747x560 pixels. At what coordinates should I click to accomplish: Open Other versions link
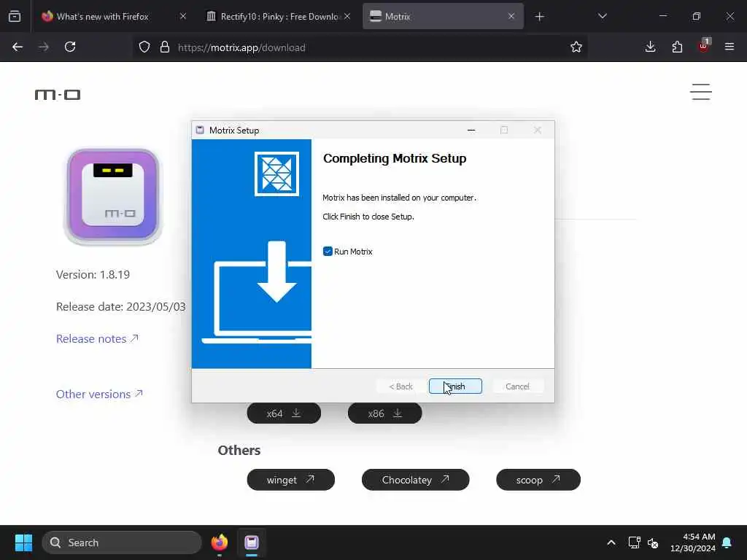tap(99, 394)
